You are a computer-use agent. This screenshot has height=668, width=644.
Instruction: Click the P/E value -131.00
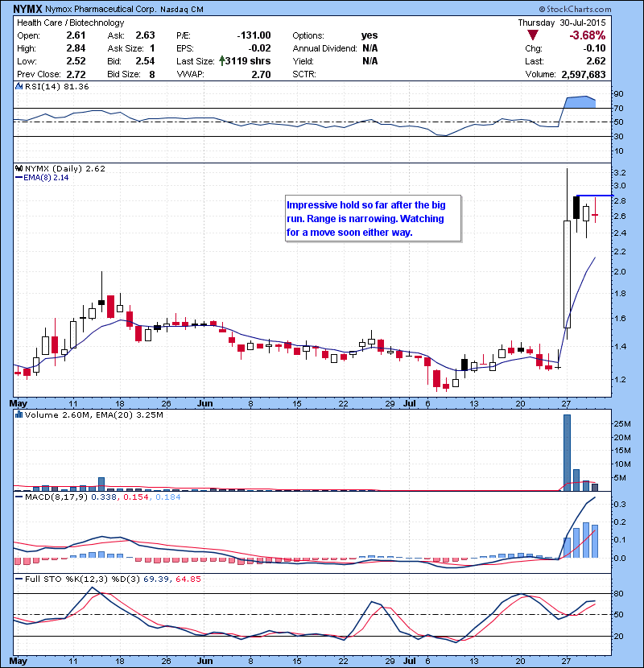point(254,35)
